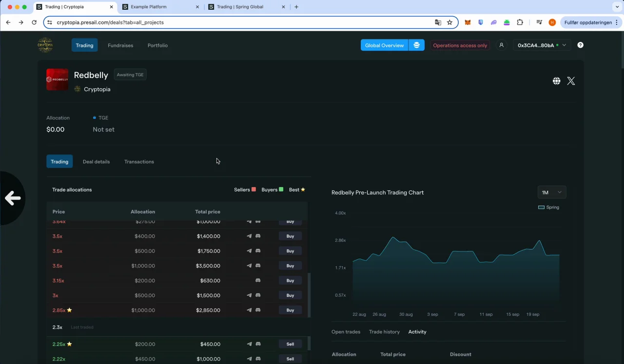Screen dimensions: 624x364
Task: Open the Phantom ghost extension
Action: [494, 22]
